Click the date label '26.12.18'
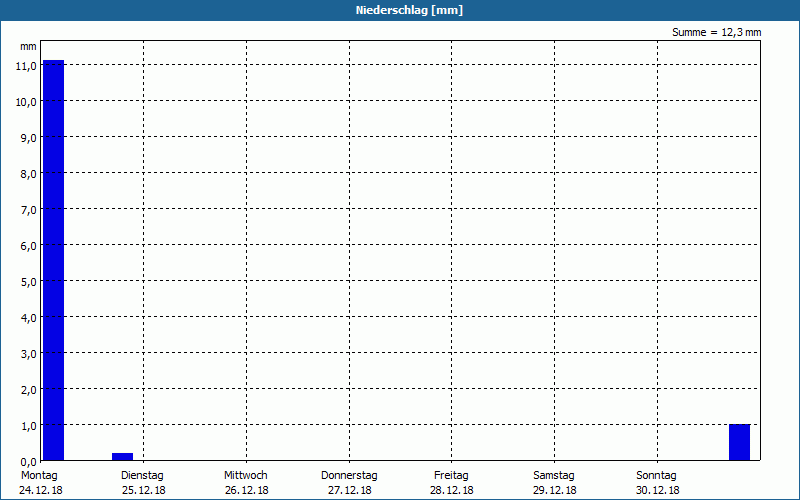The image size is (800, 500). 246,490
